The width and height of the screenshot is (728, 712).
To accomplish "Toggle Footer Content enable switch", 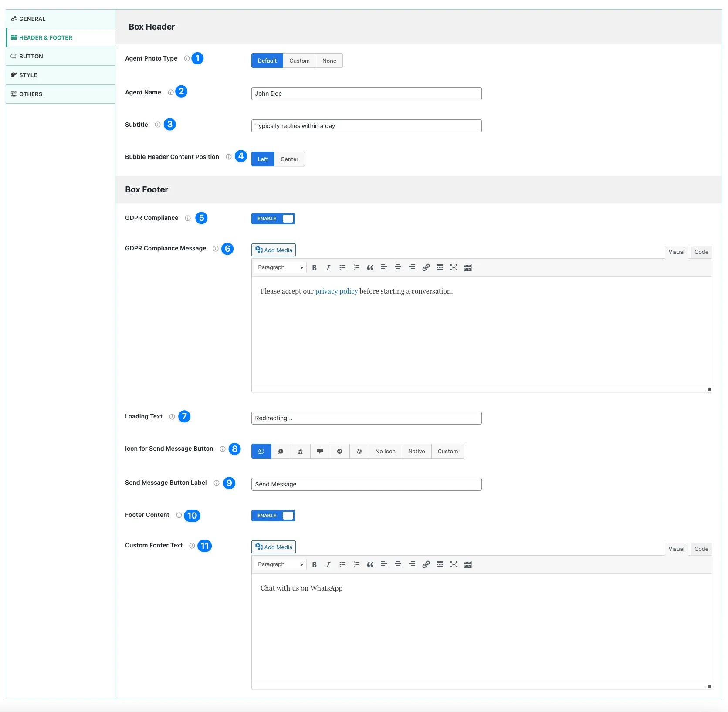I will coord(273,516).
